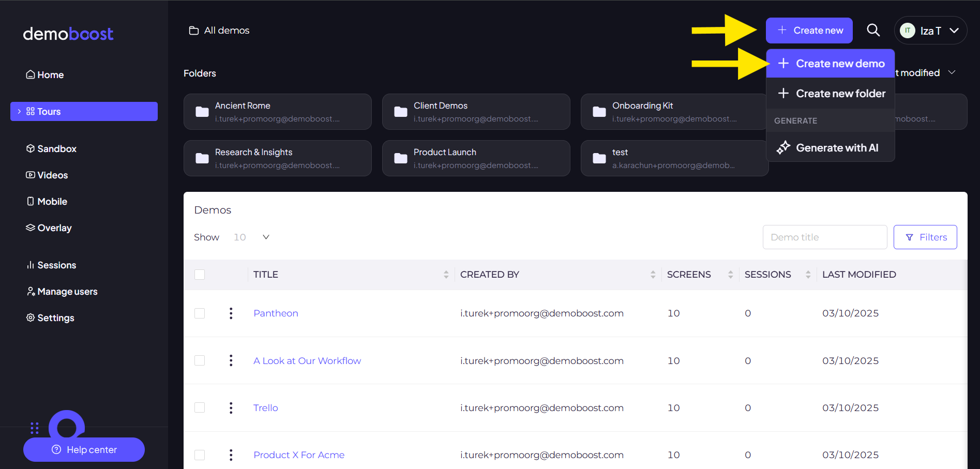Sort the table by Screens count
This screenshot has width=980, height=469.
click(730, 275)
